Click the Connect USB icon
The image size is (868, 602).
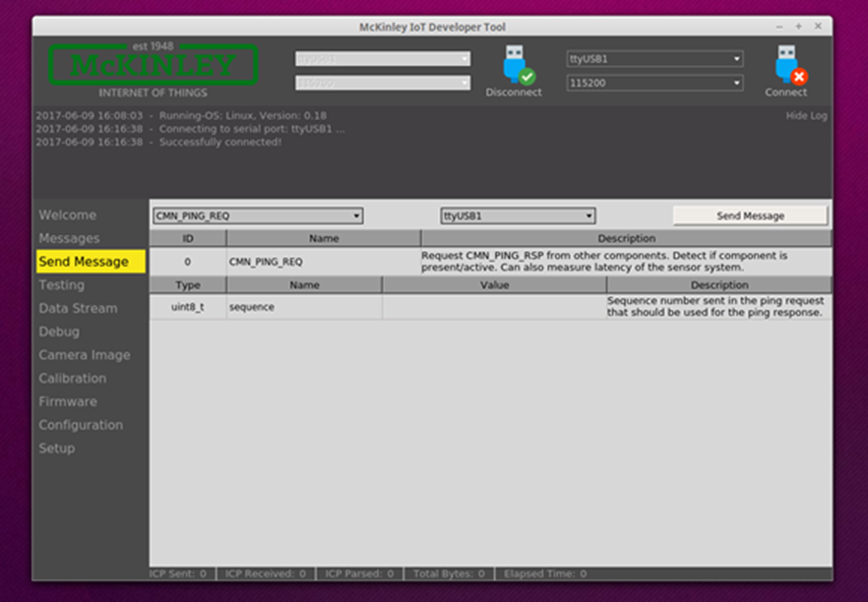click(790, 65)
